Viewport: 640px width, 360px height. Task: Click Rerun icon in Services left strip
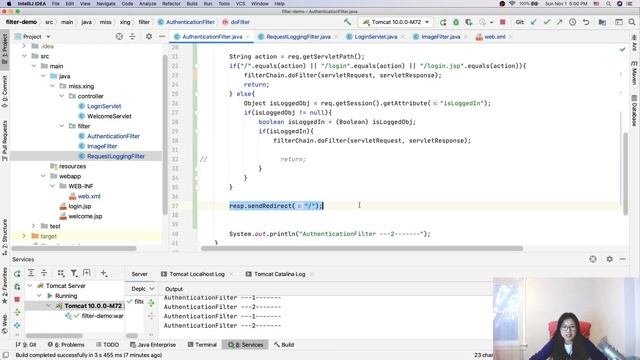pos(17,273)
